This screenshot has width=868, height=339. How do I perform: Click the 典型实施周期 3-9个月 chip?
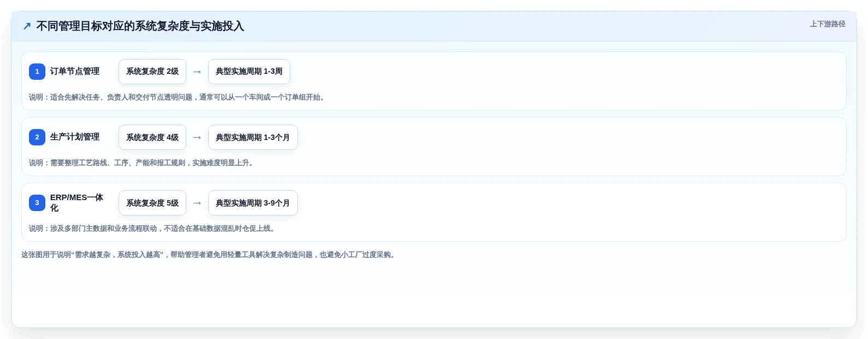(253, 203)
